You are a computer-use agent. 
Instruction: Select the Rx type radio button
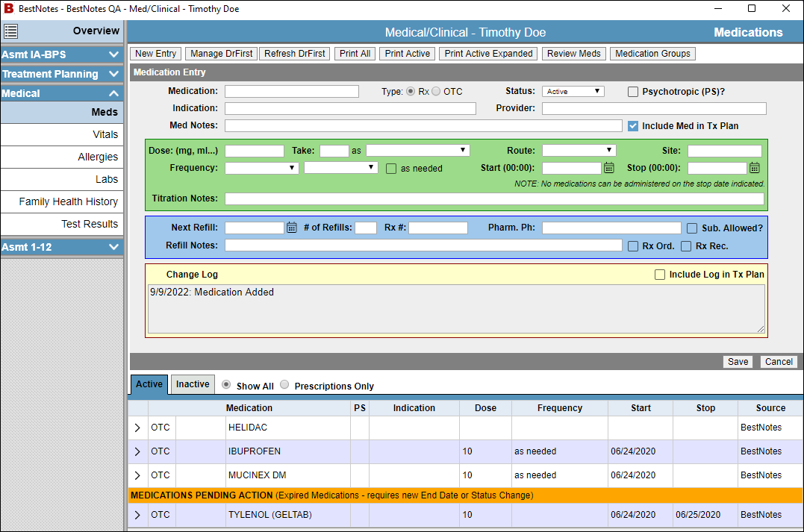pos(411,91)
